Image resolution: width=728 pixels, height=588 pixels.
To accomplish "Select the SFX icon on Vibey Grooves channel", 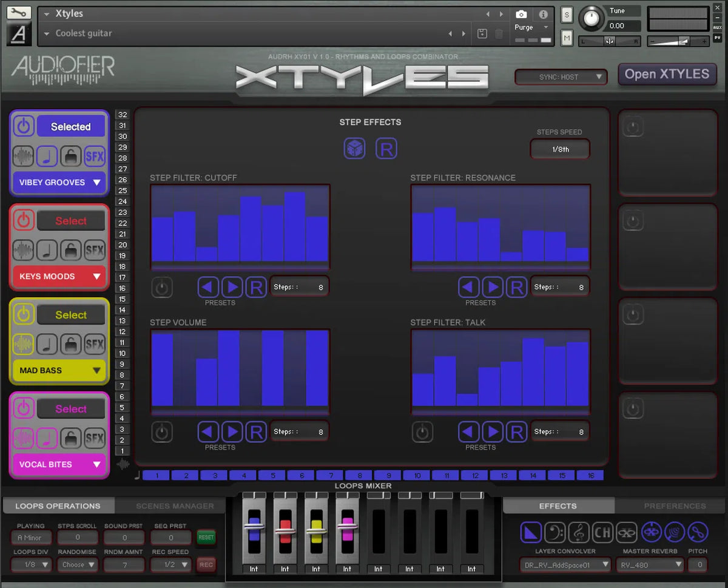I will click(95, 156).
